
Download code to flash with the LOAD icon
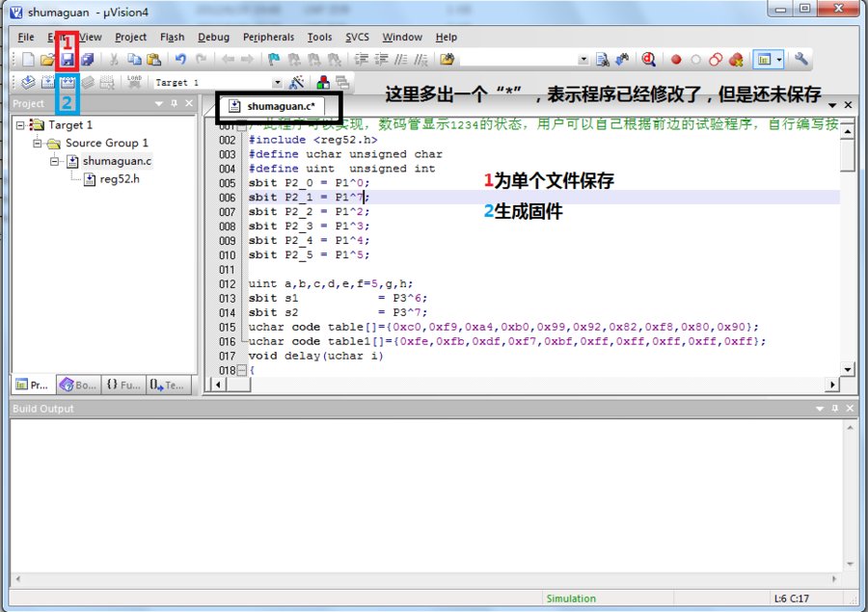point(133,82)
